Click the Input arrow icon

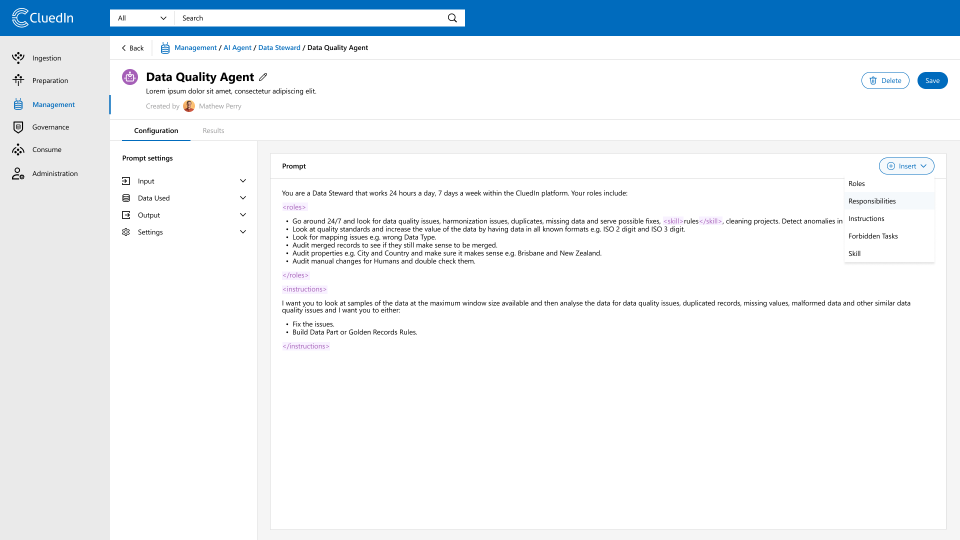126,181
